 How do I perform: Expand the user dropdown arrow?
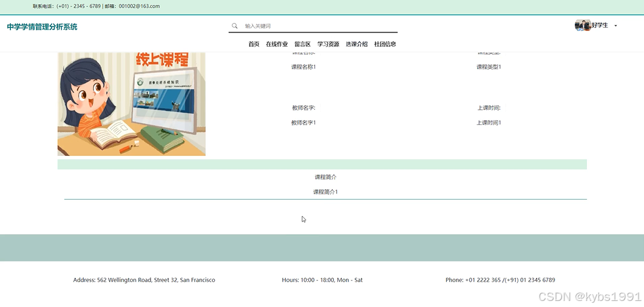pos(615,26)
